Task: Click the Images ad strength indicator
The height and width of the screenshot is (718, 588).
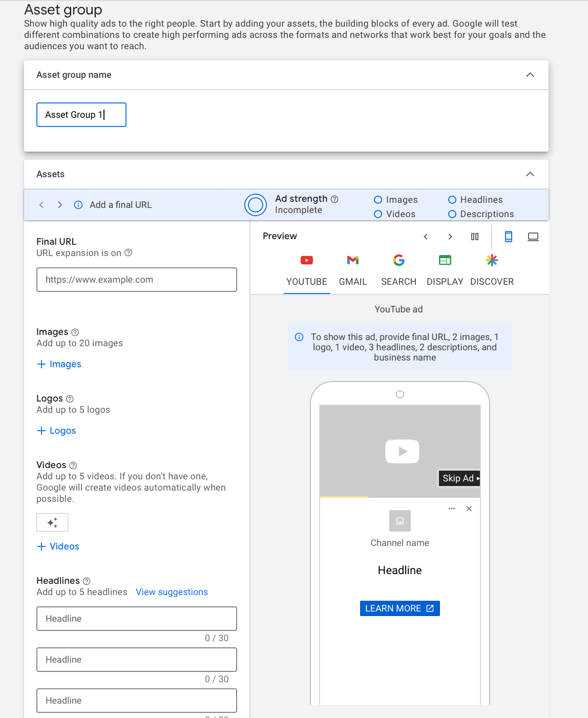Action: (x=396, y=200)
